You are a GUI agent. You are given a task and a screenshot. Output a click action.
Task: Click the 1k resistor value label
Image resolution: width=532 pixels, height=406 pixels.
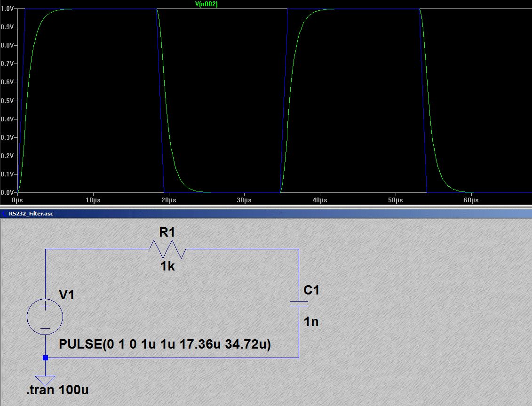[x=167, y=267]
